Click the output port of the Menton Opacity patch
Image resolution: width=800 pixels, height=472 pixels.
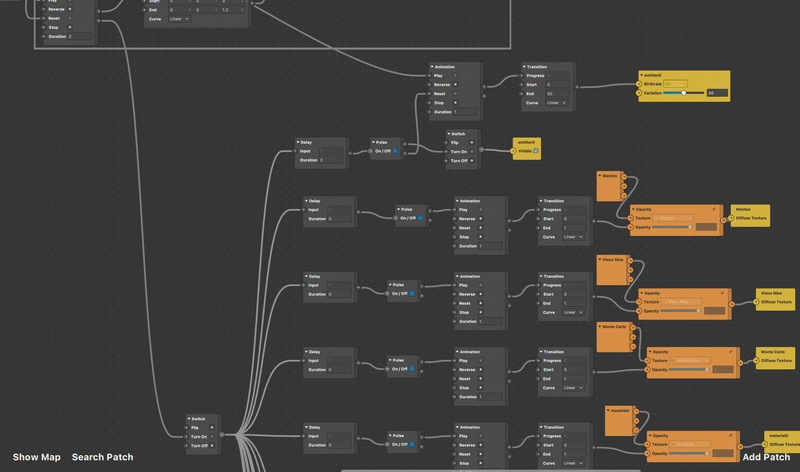pos(723,220)
